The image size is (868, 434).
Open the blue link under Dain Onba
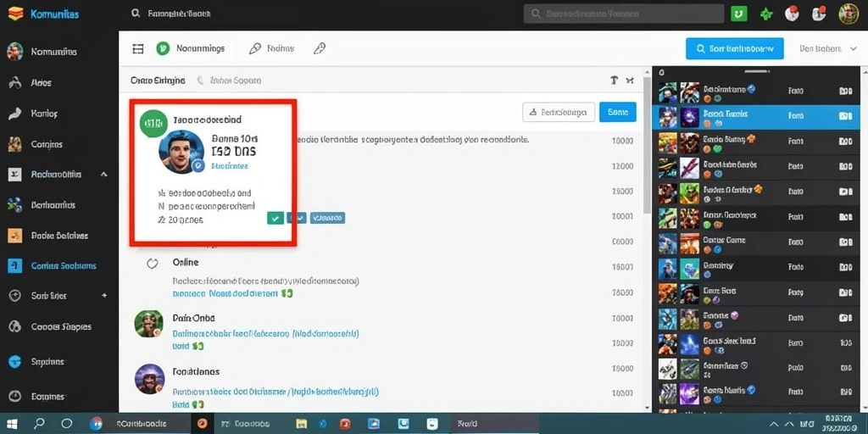click(x=265, y=334)
